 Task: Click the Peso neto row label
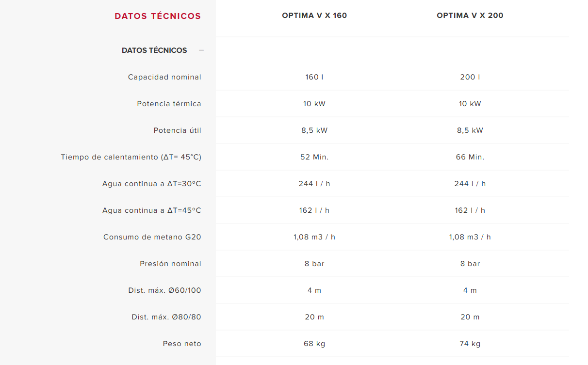tap(182, 344)
